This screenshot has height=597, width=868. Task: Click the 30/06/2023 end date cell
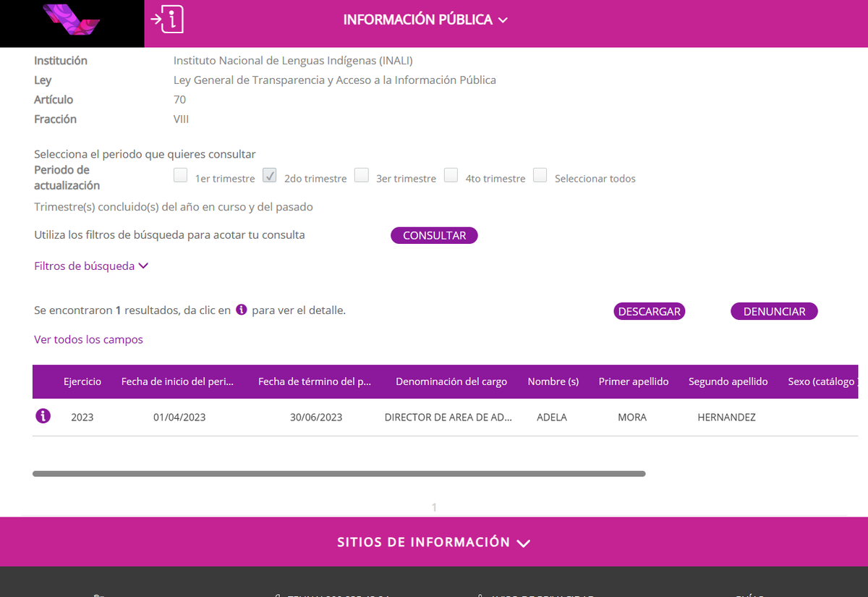click(316, 418)
